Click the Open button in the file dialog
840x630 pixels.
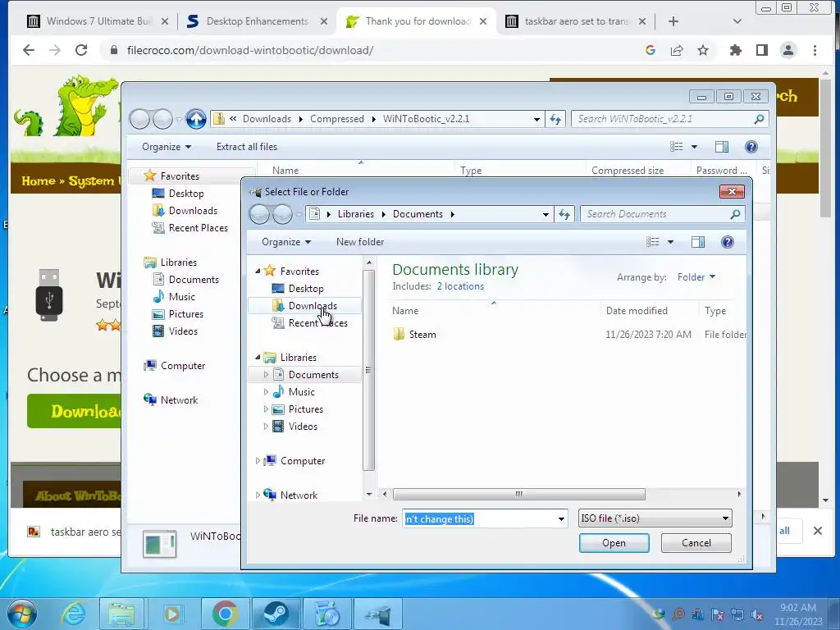614,543
